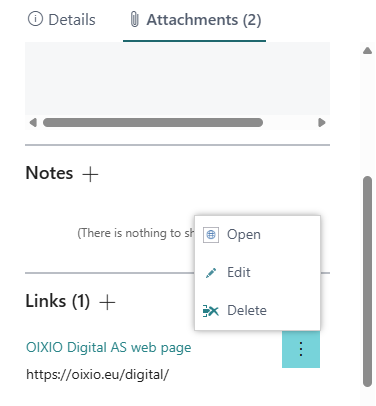Click the horizontal scrollbar right arrow

coord(321,123)
